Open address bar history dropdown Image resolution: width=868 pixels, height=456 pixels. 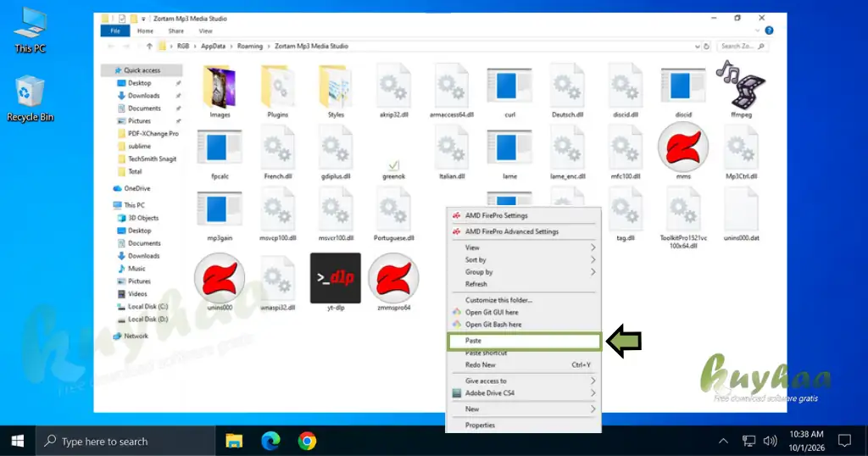[697, 47]
